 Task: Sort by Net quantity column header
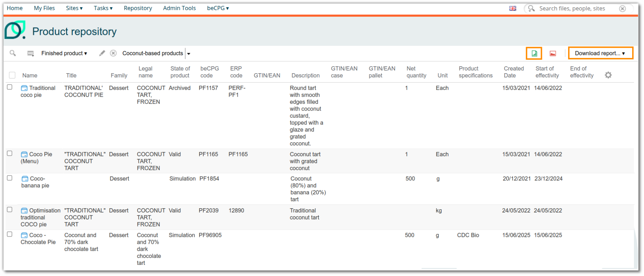(416, 72)
